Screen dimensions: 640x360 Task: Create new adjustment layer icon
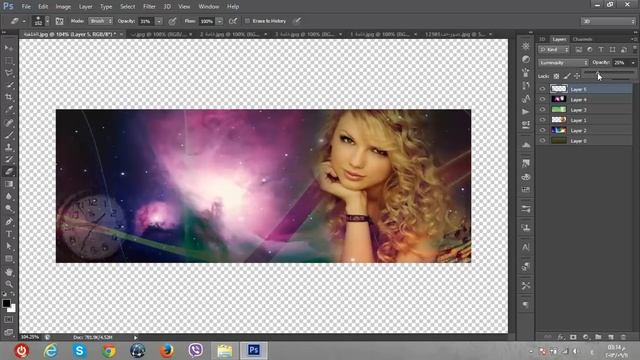(x=586, y=337)
